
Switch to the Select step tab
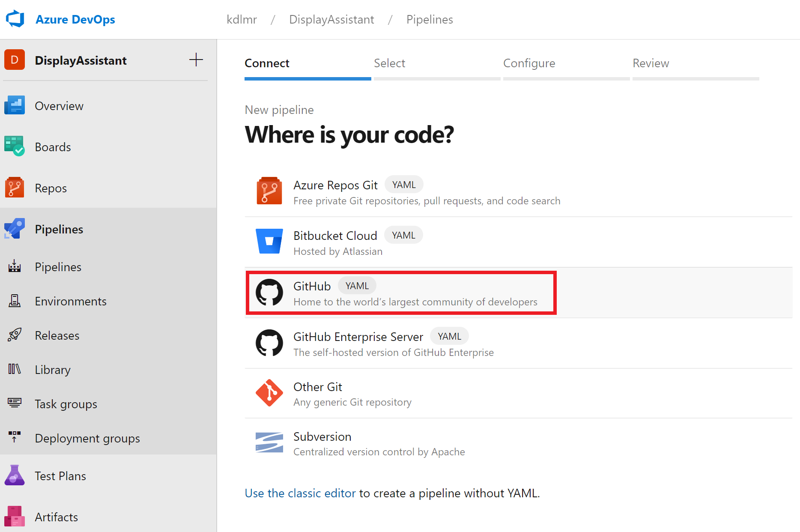389,63
